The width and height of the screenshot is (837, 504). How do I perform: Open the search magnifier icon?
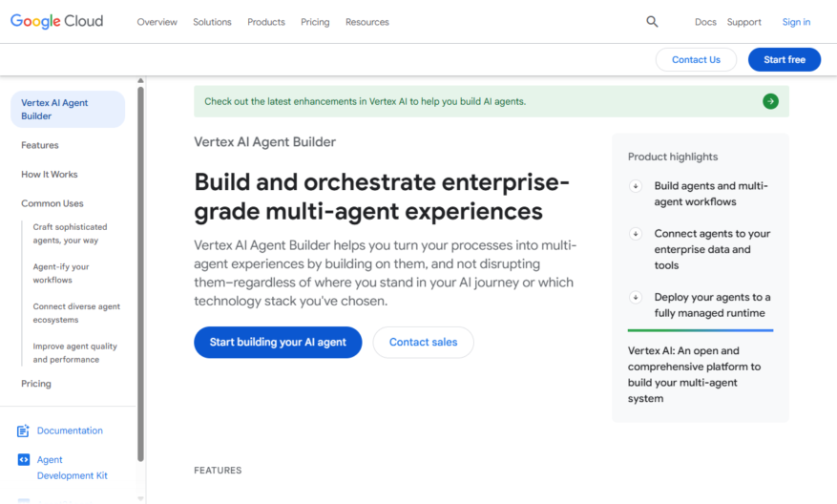[652, 22]
